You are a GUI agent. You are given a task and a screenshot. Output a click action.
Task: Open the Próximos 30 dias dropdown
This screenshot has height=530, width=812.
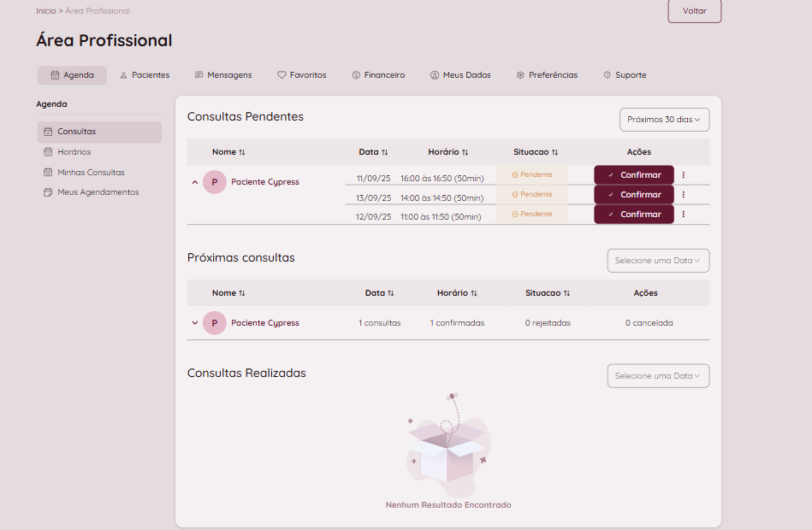(x=664, y=120)
